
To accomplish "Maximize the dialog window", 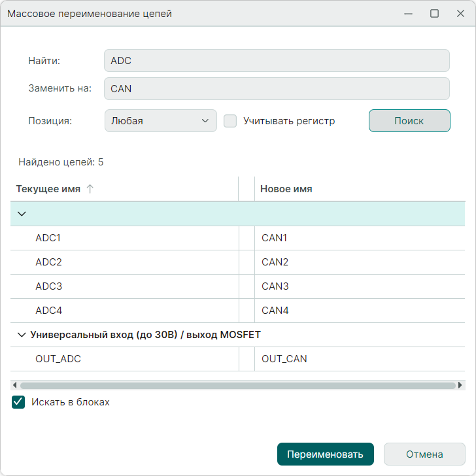I will click(434, 14).
